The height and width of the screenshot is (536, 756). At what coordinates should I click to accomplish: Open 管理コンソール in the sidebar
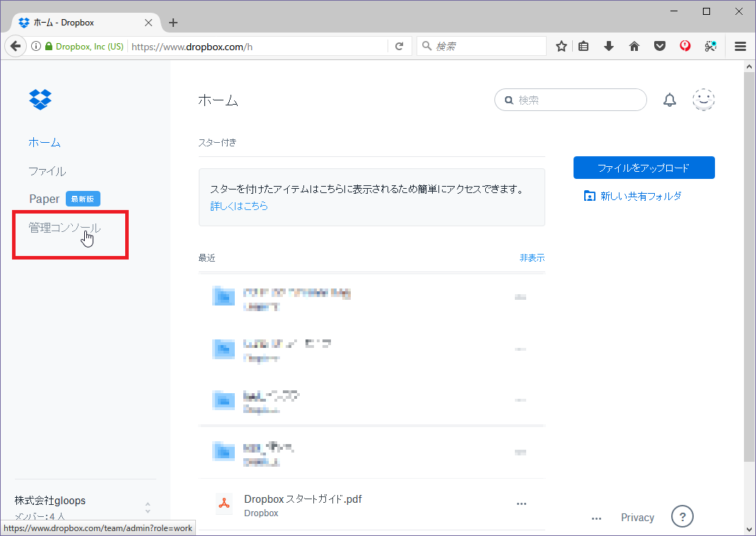(x=64, y=228)
